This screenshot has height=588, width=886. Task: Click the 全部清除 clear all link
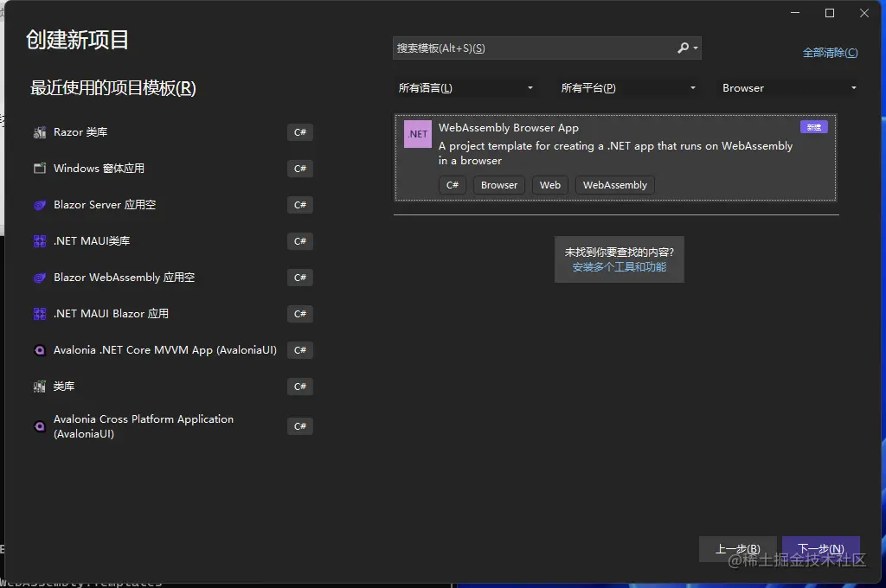pyautogui.click(x=830, y=53)
